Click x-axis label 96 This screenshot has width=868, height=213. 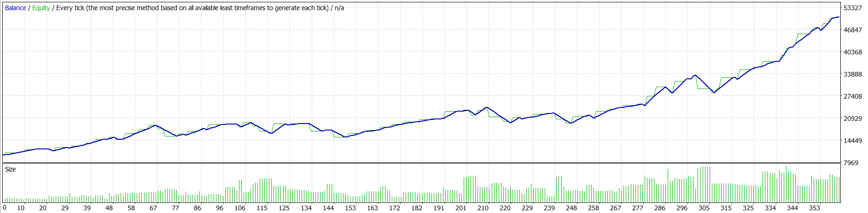point(220,208)
